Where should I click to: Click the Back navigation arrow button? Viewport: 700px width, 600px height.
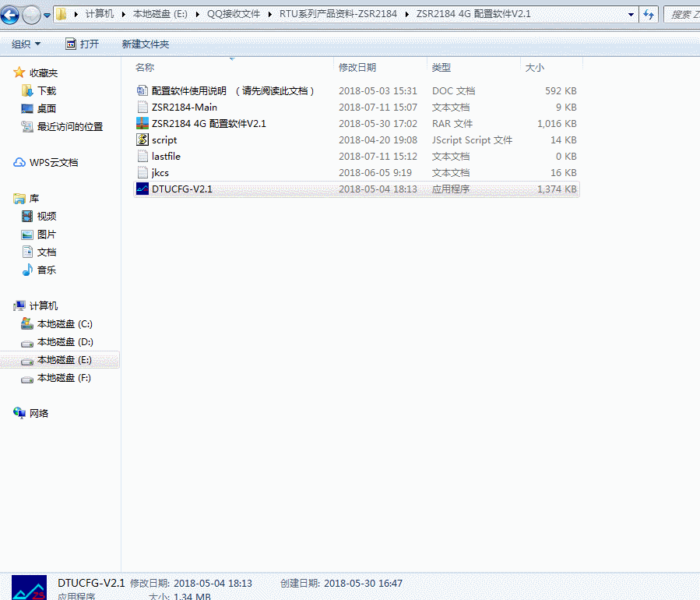[10, 15]
